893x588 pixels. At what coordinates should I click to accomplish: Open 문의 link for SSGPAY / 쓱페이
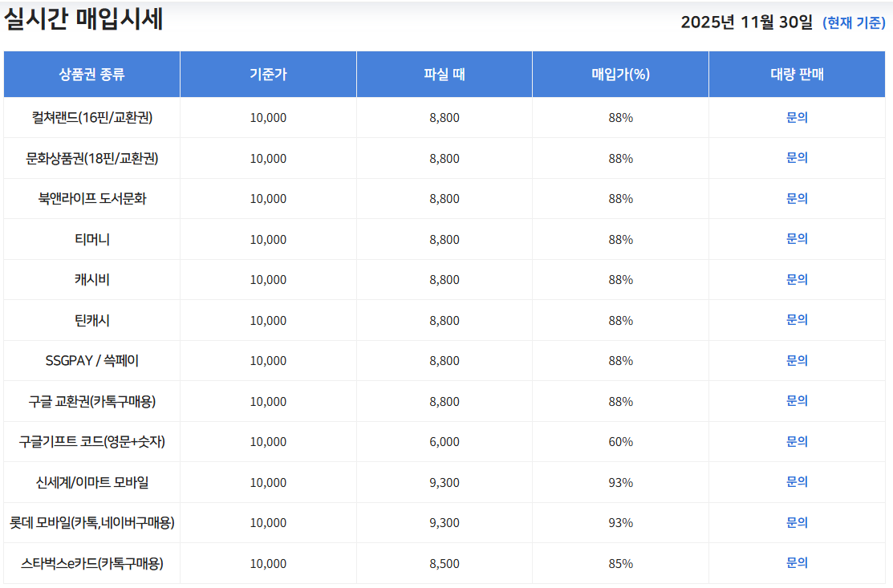coord(797,360)
